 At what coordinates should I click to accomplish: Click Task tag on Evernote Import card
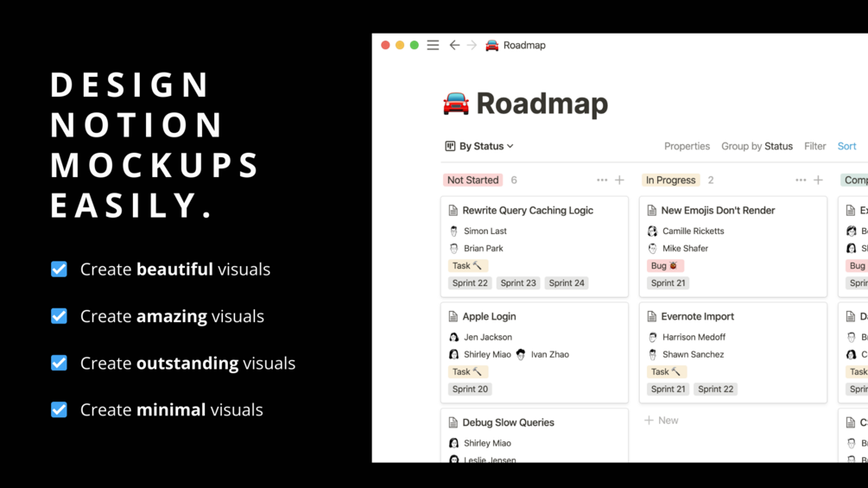pos(666,371)
